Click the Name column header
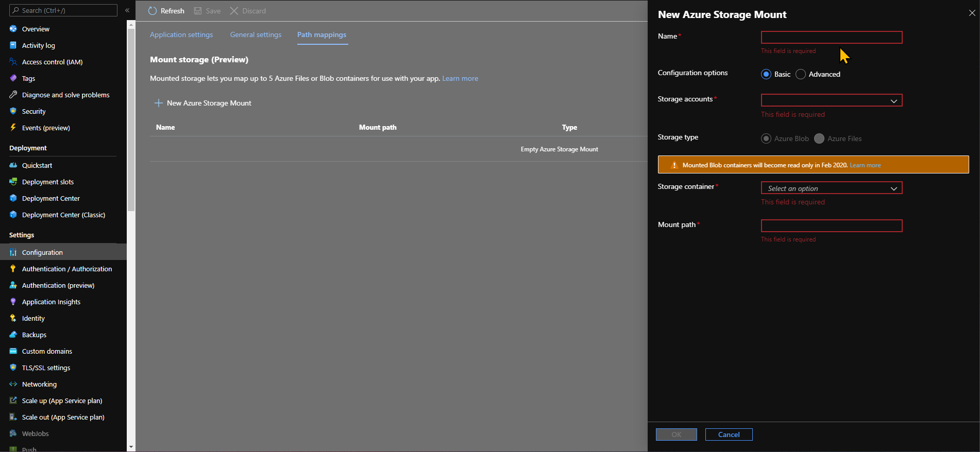The image size is (980, 452). [165, 127]
